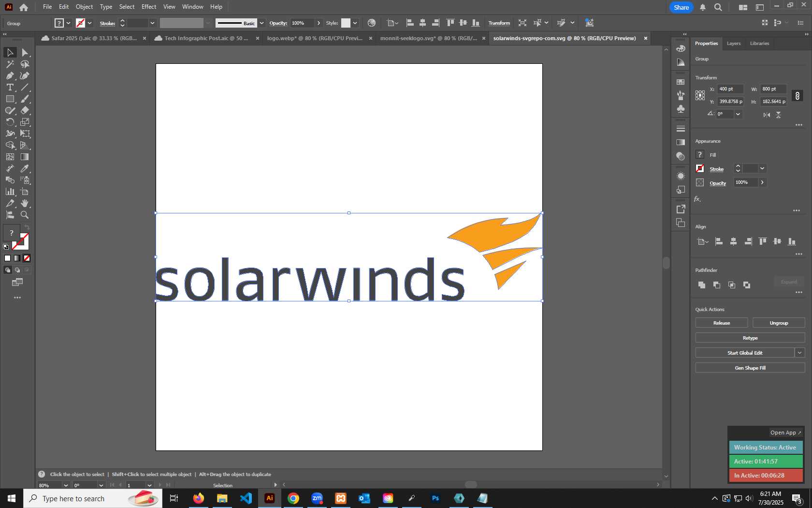Open zoom level dropdown at 80%
Image resolution: width=812 pixels, height=508 pixels.
66,485
